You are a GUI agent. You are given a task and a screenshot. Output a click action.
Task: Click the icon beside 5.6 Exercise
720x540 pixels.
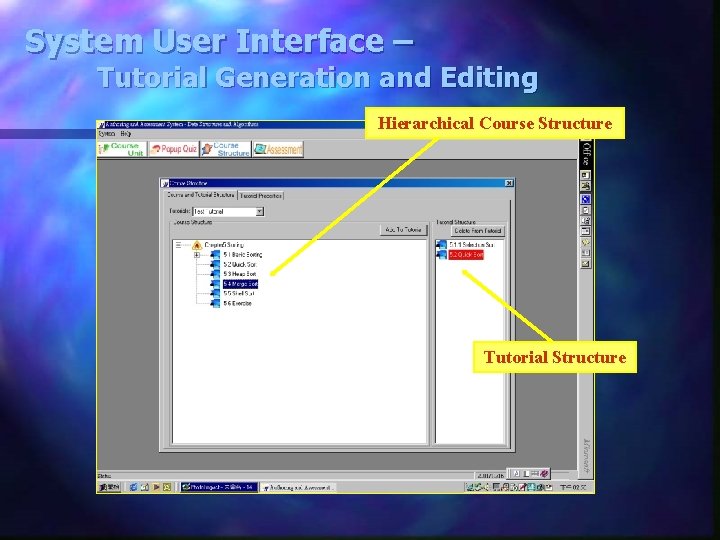215,304
